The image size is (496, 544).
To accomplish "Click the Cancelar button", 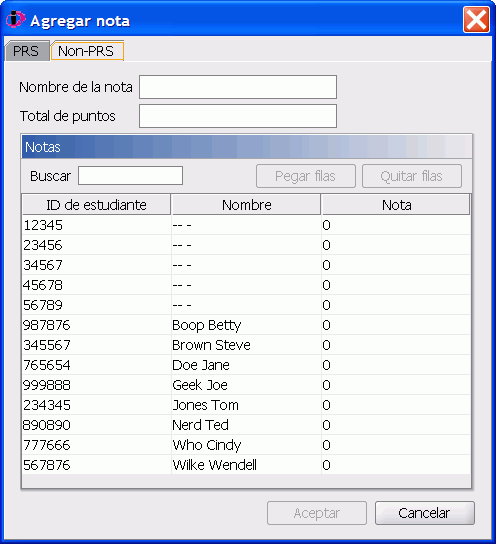I will click(x=425, y=513).
